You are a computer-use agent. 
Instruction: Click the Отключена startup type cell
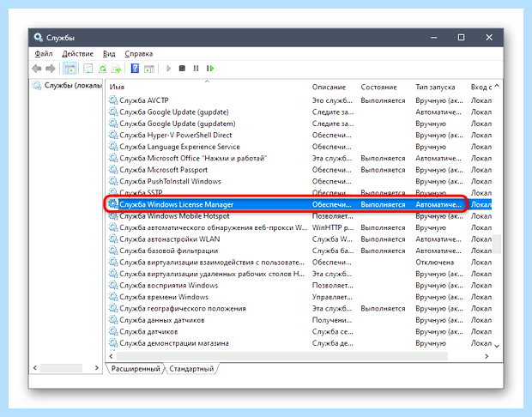pyautogui.click(x=435, y=262)
